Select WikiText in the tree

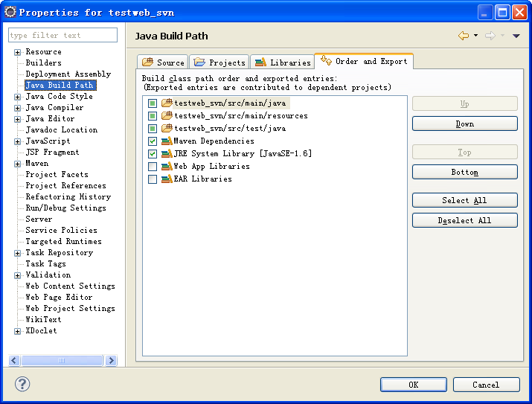coord(43,319)
